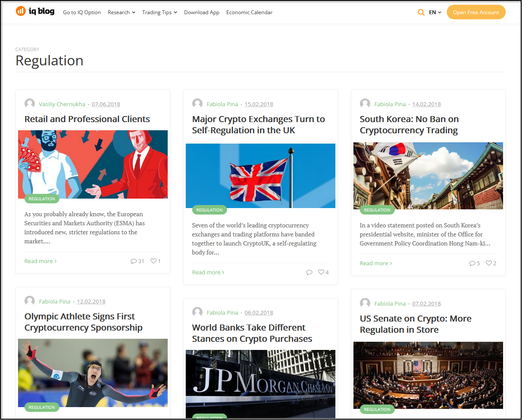Like the Retail and Professional Clients post
The width and height of the screenshot is (522, 420).
[155, 261]
